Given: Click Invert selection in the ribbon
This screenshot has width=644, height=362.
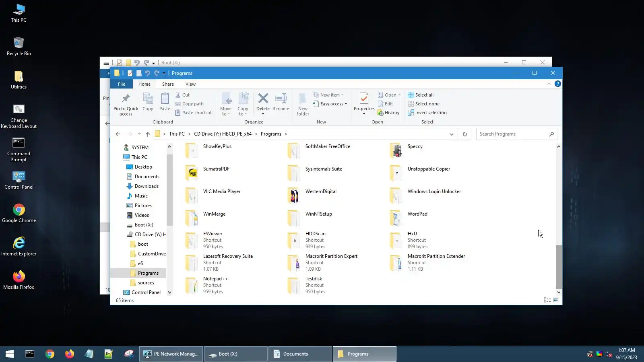Looking at the screenshot, I should point(427,113).
